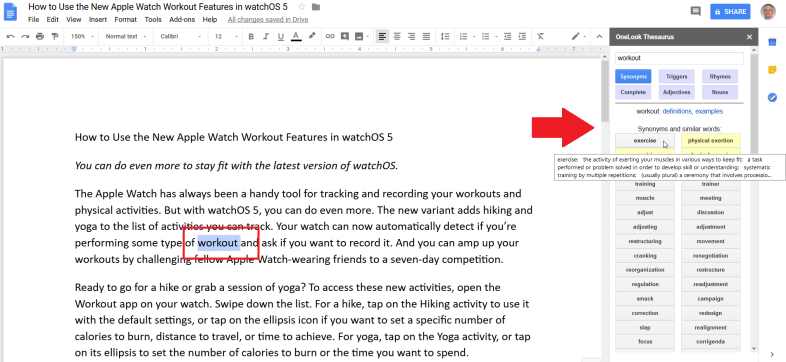Toggle bold formatting
786x362 pixels.
pyautogui.click(x=251, y=36)
